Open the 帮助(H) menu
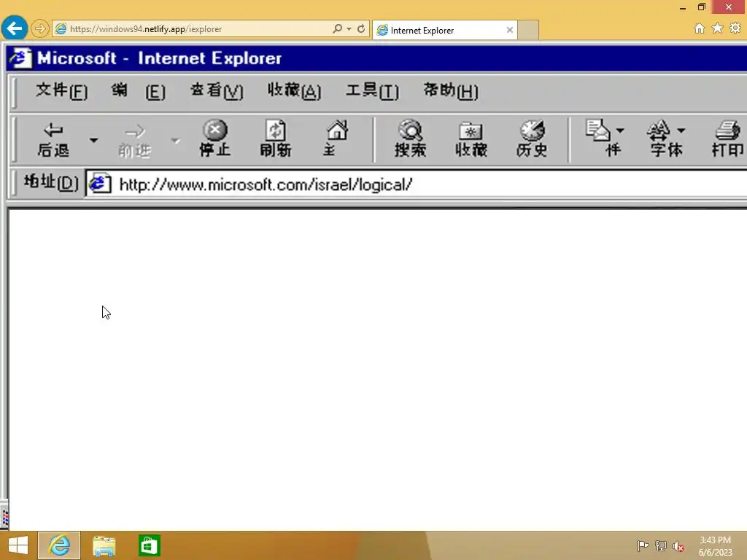This screenshot has width=747, height=560. point(451,90)
